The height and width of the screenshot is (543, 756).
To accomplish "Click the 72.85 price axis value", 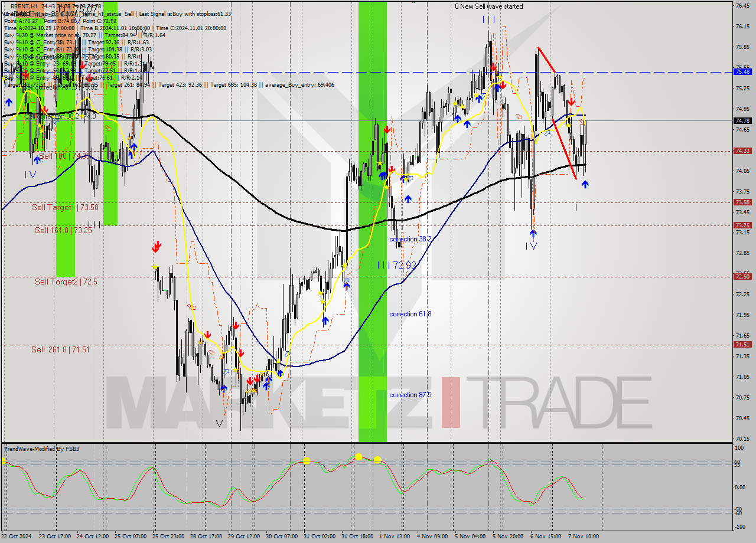I will click(742, 253).
